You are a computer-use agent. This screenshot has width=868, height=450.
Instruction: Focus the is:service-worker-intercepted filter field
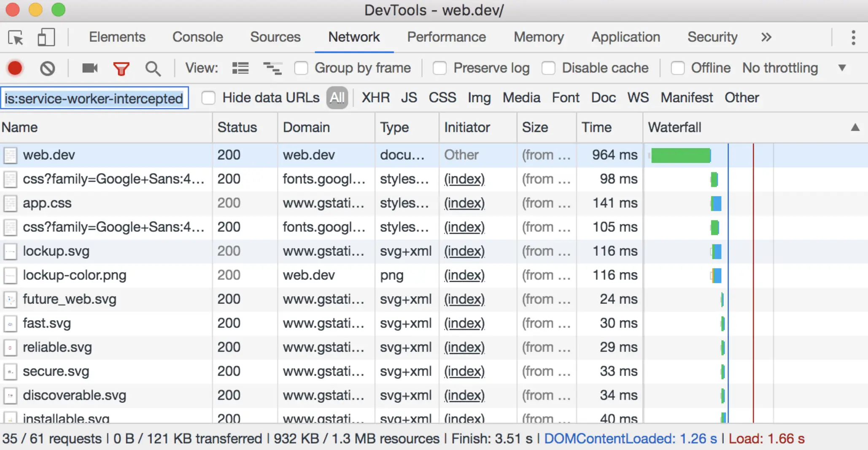tap(94, 98)
